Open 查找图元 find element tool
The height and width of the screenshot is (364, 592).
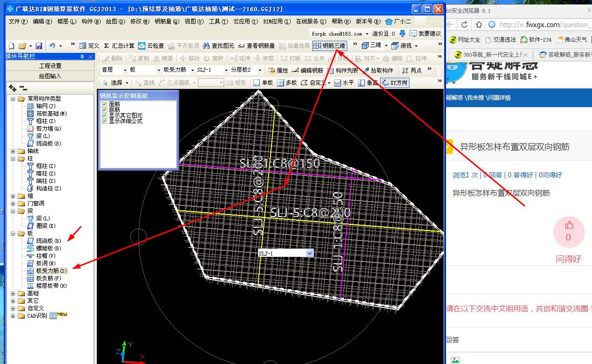(218, 45)
